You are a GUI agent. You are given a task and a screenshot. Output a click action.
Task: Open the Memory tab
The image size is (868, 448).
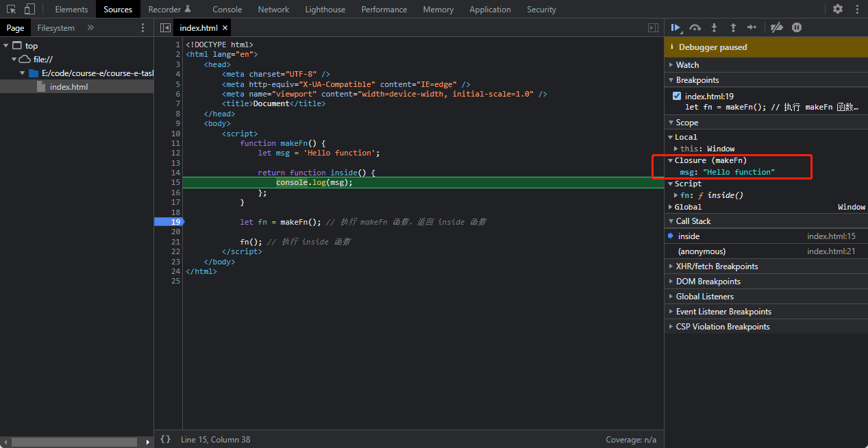(438, 10)
